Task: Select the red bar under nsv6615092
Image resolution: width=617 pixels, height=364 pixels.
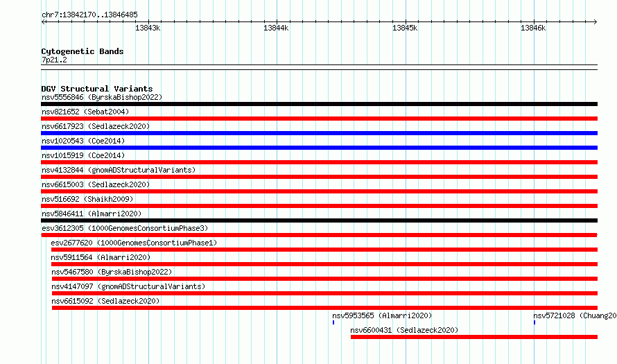Action: (x=324, y=308)
